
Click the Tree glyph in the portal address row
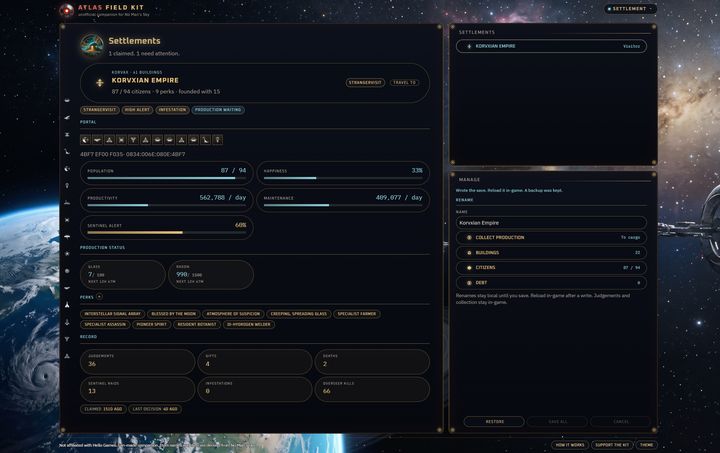[x=133, y=140]
